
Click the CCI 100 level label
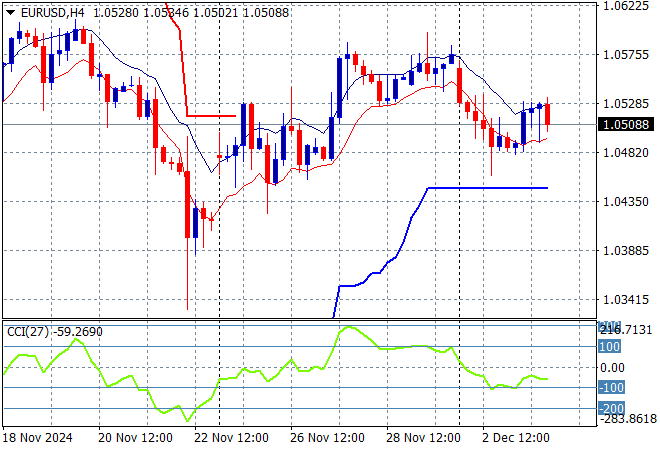(610, 346)
